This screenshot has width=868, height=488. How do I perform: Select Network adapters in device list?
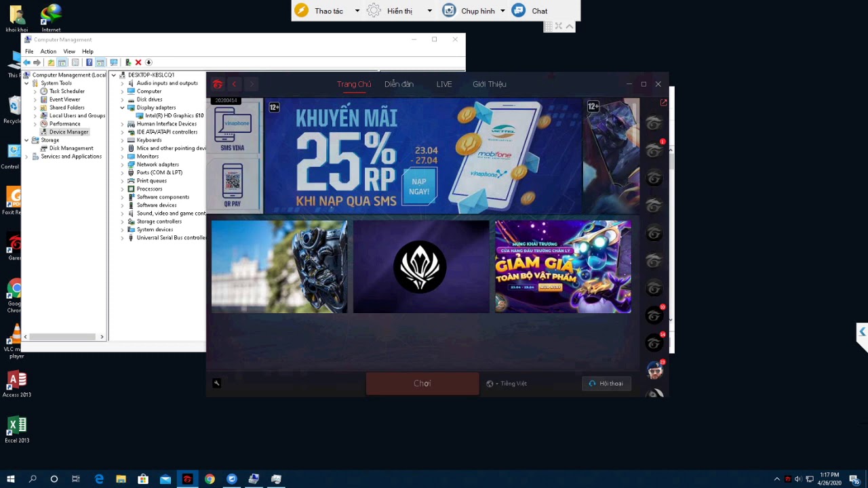(158, 164)
